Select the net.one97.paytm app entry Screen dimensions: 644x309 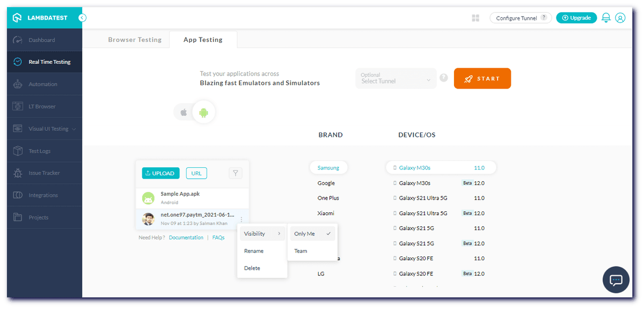tap(192, 219)
